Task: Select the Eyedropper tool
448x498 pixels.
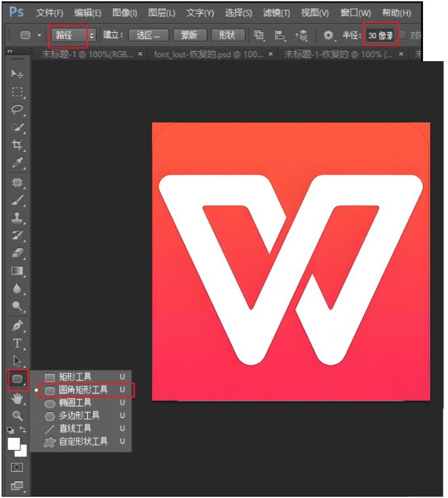Action: 17,162
